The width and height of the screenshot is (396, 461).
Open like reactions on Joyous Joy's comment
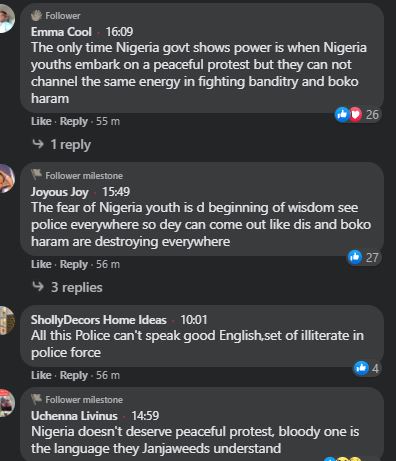click(x=363, y=257)
